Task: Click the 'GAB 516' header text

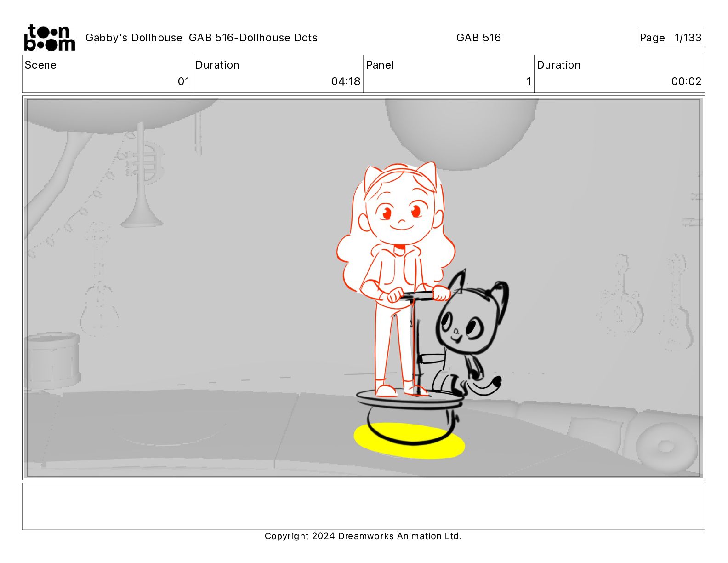Action: [x=478, y=38]
